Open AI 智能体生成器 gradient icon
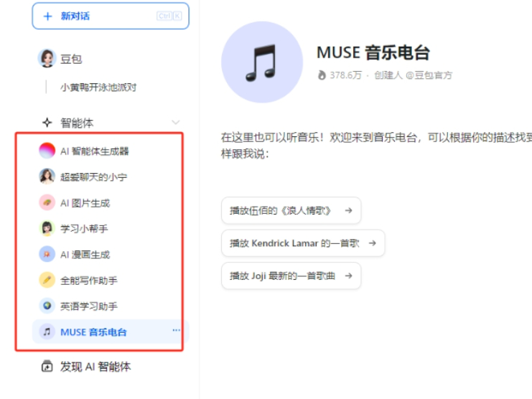Screen dimensions: 532x399 47,151
